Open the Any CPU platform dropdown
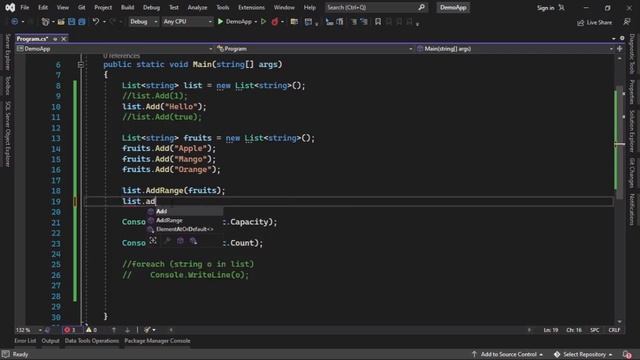This screenshot has height=360, width=640. click(187, 22)
